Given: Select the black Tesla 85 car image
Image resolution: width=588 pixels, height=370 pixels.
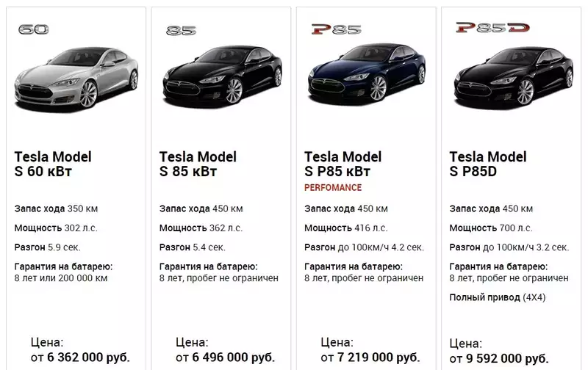Looking at the screenshot, I should (222, 77).
